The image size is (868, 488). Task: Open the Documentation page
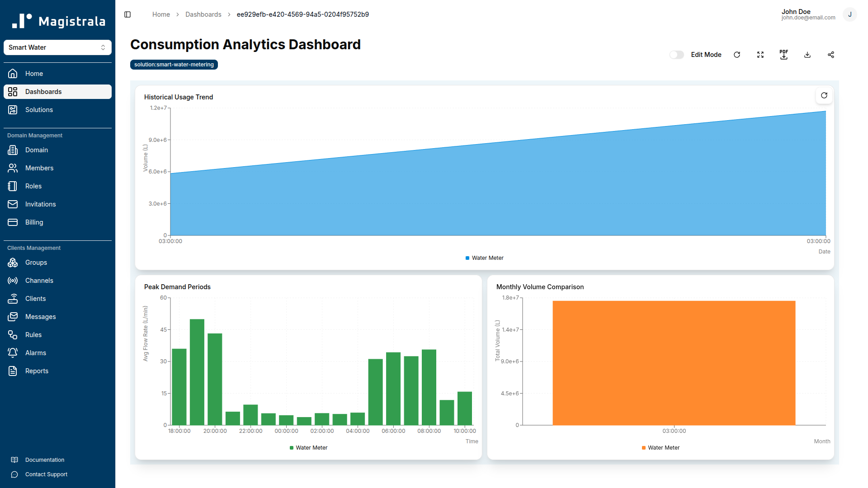coord(45,460)
